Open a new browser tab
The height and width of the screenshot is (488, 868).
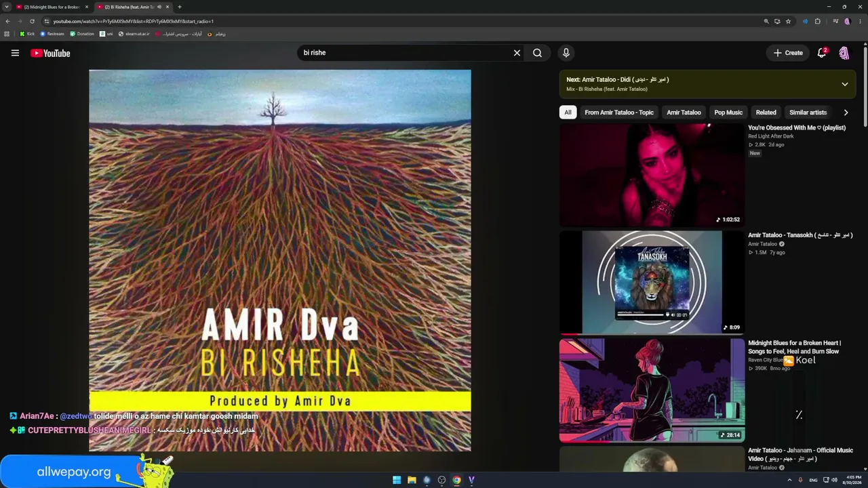(180, 7)
